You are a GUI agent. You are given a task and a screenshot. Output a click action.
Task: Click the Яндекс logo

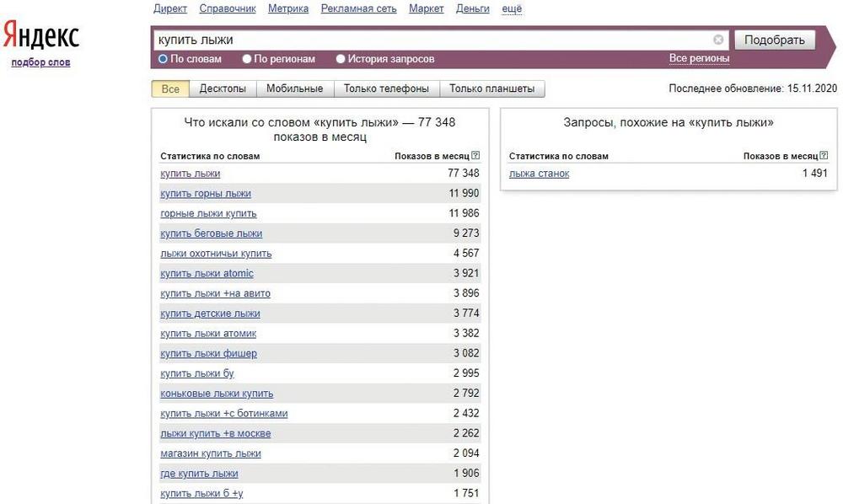[41, 35]
